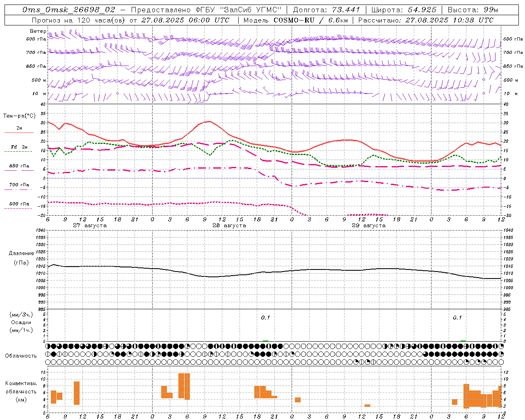Click the Облачность panel label
The image size is (525, 420).
[21, 356]
